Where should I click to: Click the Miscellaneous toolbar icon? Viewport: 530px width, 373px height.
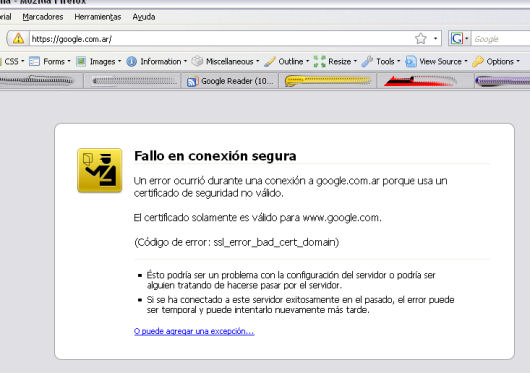click(x=197, y=61)
